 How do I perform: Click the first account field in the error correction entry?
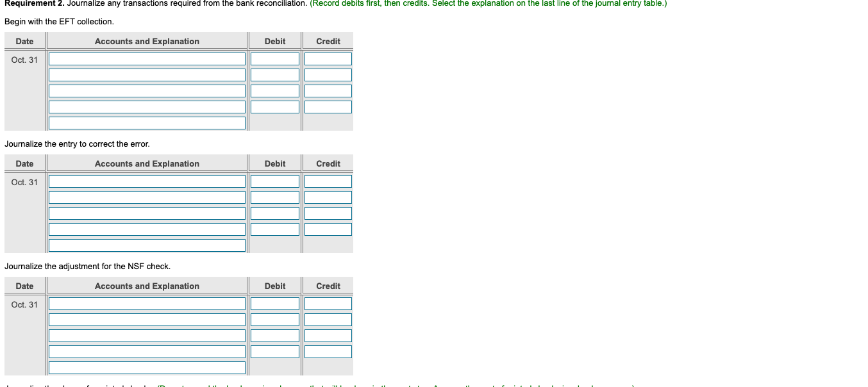tap(147, 181)
